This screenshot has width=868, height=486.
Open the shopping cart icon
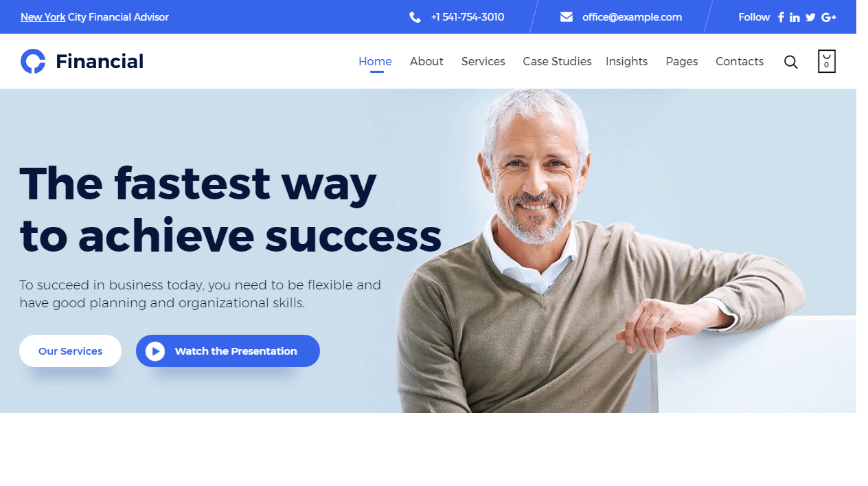(x=827, y=61)
